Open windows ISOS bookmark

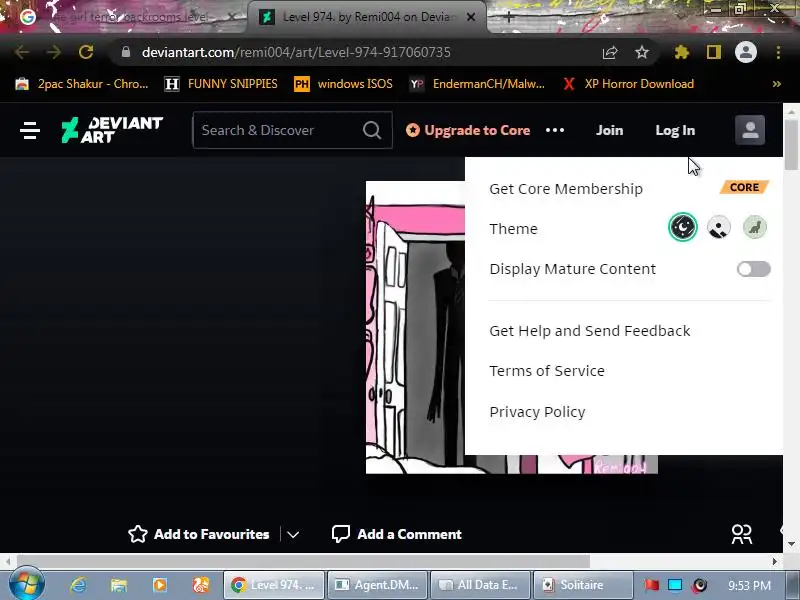(344, 84)
